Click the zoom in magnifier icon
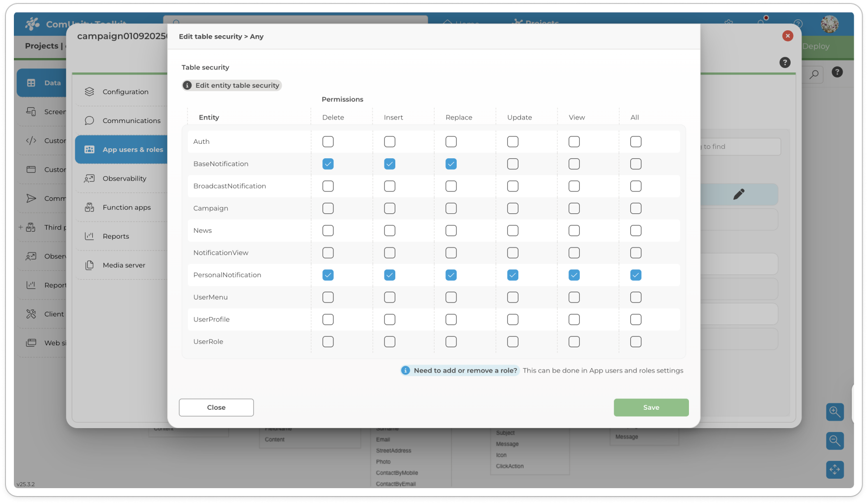This screenshot has width=868, height=504. (835, 412)
